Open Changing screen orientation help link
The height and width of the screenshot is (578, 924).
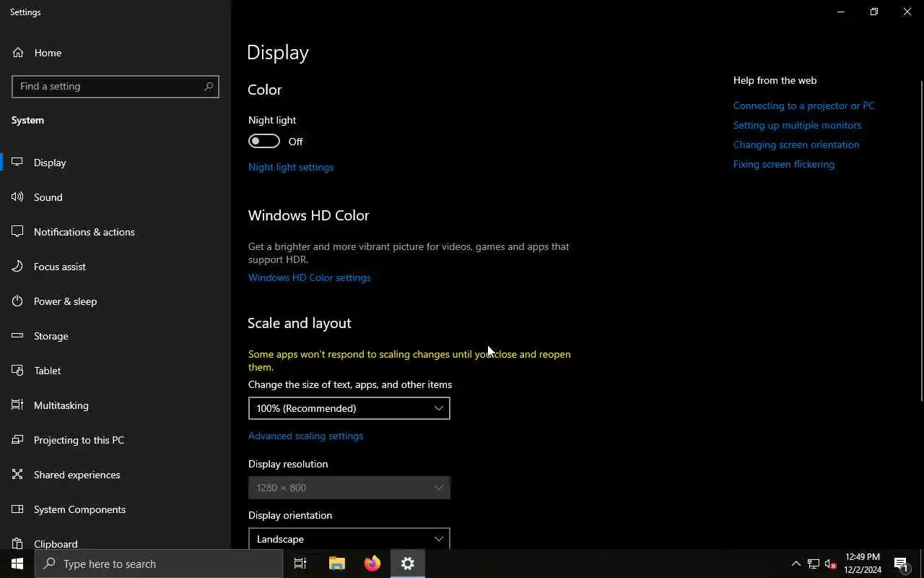coord(796,144)
